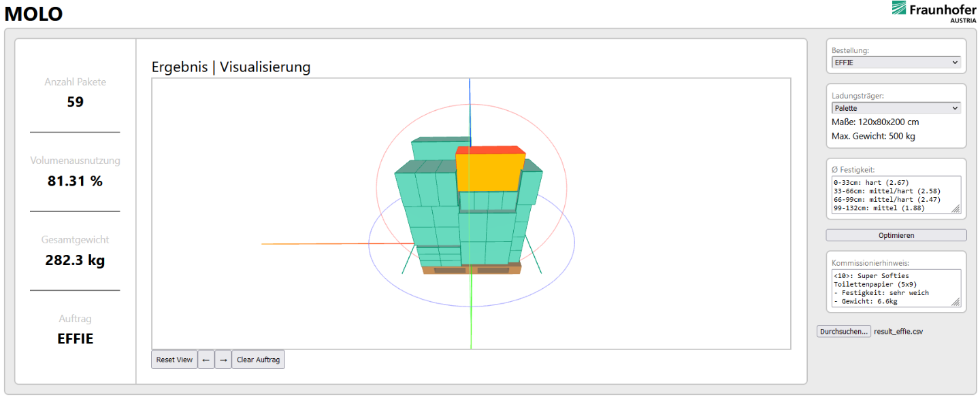Open the Ladungsträger dropdown showing Palette

[x=896, y=108]
